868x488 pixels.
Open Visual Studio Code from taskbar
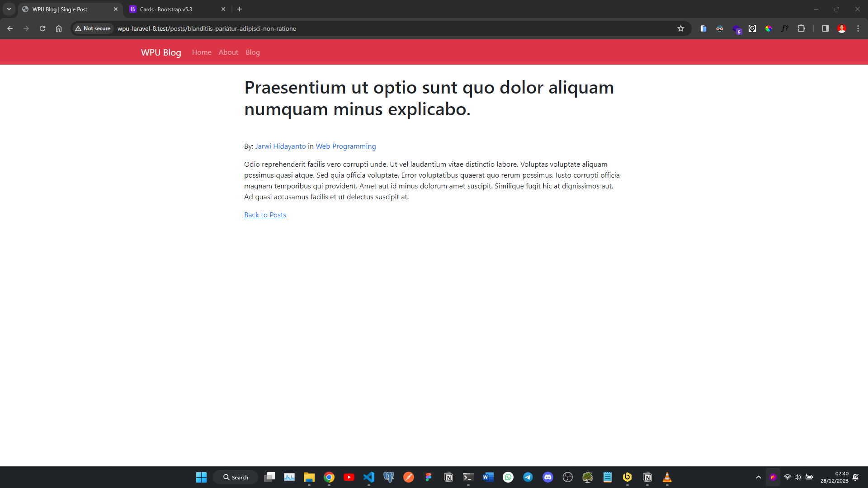369,477
